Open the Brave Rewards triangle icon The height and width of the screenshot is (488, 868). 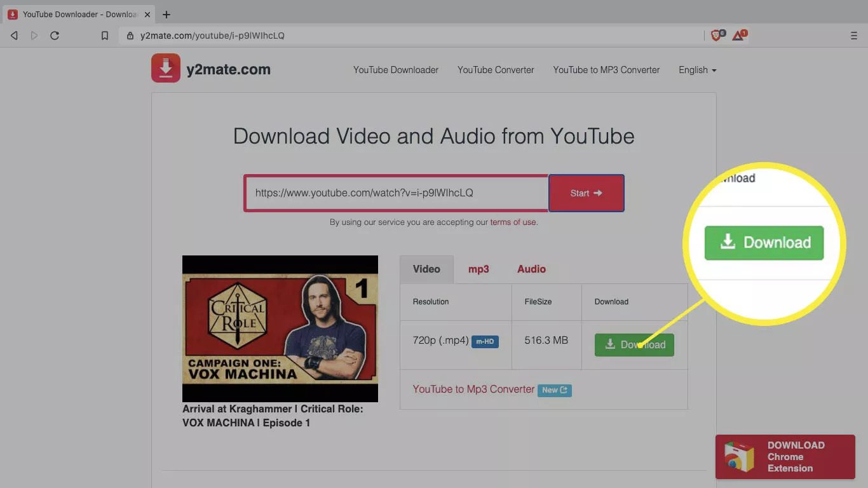click(738, 36)
